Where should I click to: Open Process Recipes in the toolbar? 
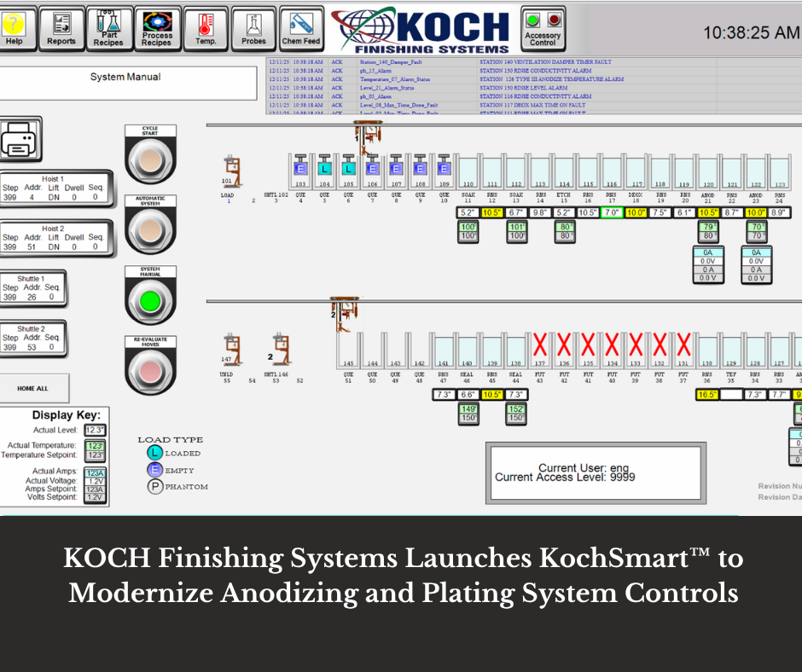[x=157, y=29]
